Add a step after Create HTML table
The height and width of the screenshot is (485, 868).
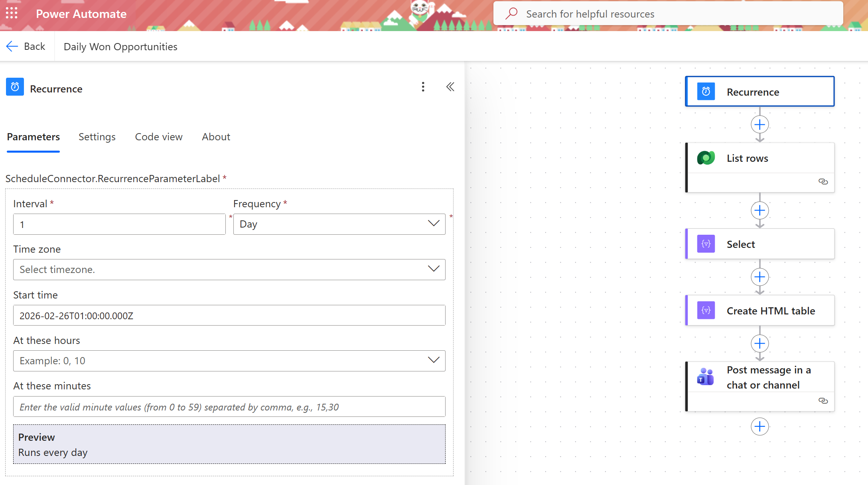pyautogui.click(x=759, y=344)
